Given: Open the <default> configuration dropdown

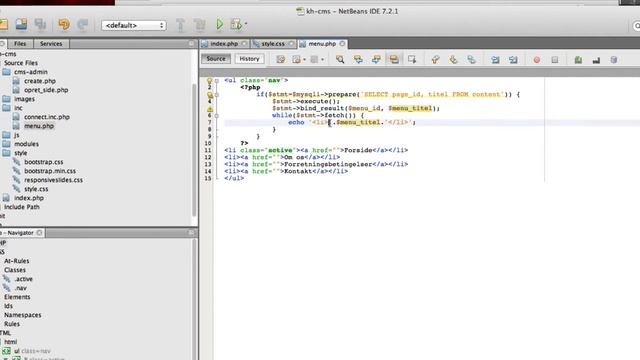Looking at the screenshot, I should tap(133, 25).
